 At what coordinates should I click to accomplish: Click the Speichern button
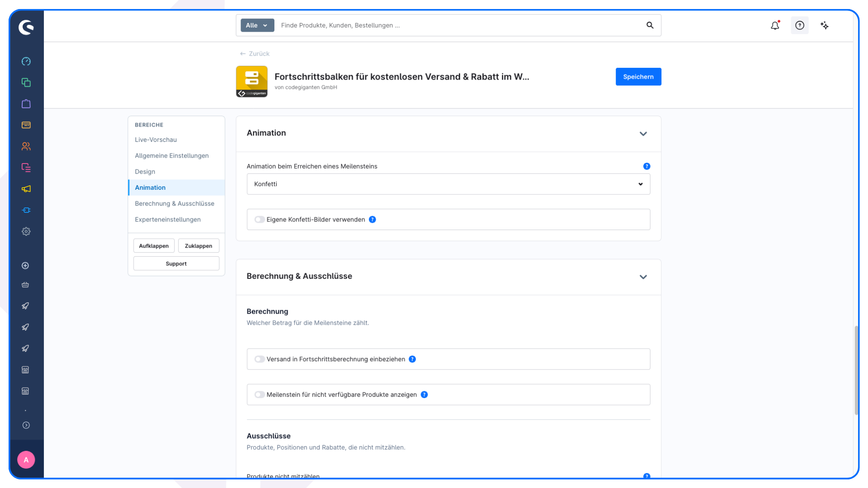click(x=638, y=77)
